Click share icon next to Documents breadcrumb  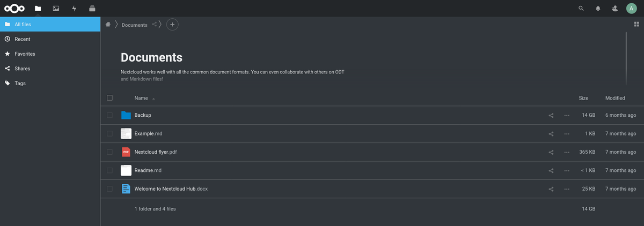[x=155, y=24]
